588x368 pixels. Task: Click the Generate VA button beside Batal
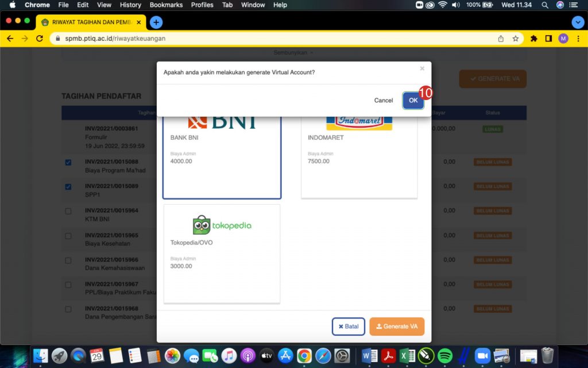tap(397, 327)
